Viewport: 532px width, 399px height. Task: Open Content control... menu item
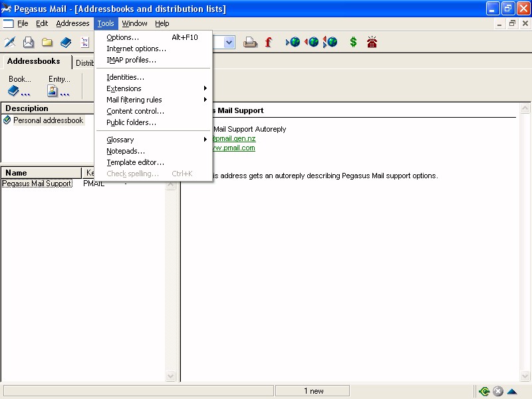(x=154, y=111)
